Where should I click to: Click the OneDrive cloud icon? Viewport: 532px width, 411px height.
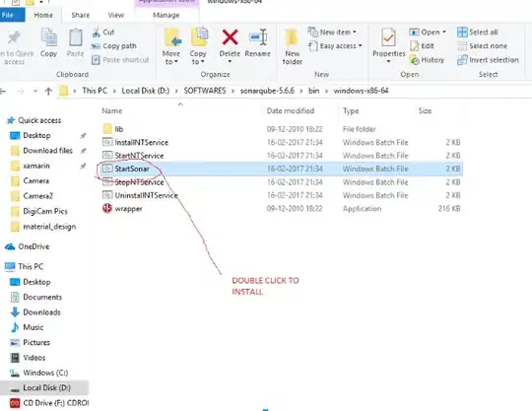(x=10, y=246)
